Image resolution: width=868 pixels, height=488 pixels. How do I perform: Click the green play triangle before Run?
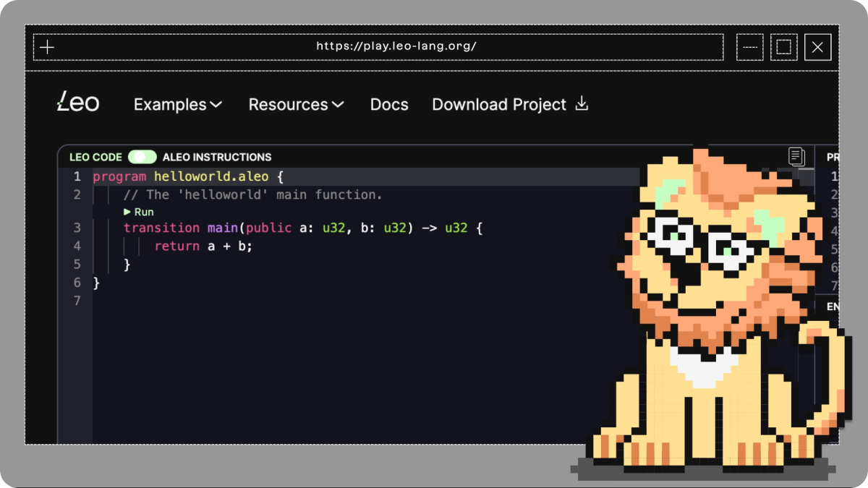click(127, 212)
